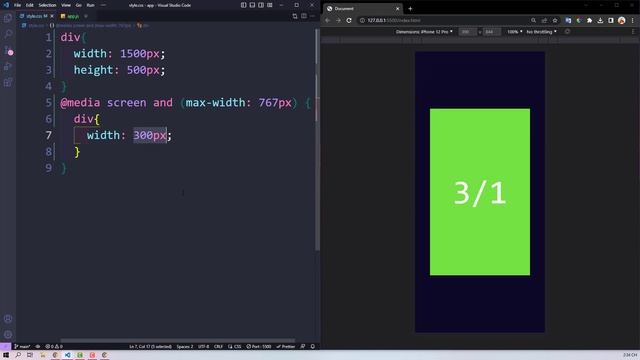The height and width of the screenshot is (360, 640).
Task: Click the zoom magnifier icon in address bar
Action: 533,20
